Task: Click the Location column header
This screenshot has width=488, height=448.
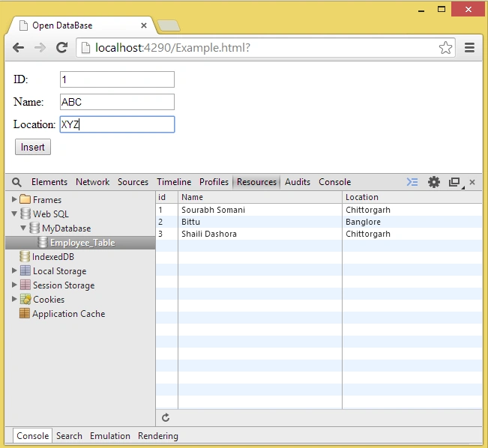Action: [x=412, y=197]
